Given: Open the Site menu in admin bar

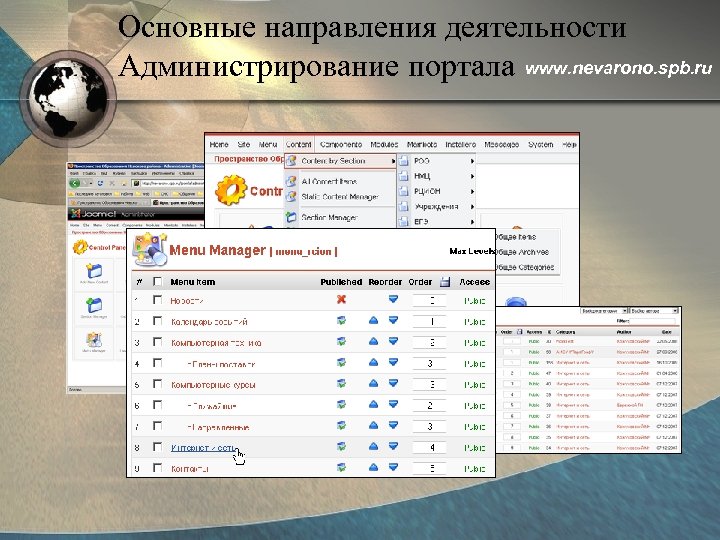Looking at the screenshot, I should tap(244, 144).
